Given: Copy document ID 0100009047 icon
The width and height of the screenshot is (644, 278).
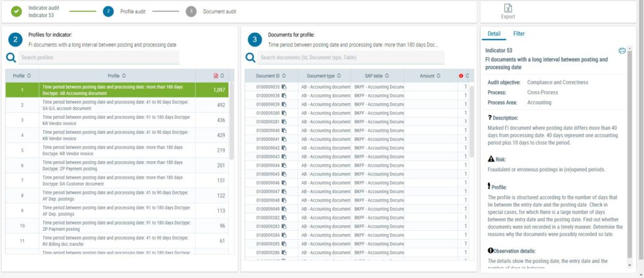Looking at the screenshot, I should 284,191.
